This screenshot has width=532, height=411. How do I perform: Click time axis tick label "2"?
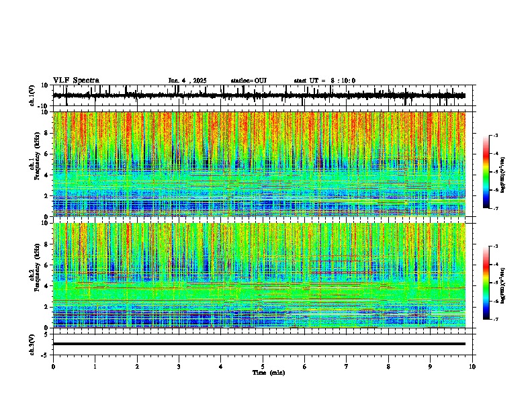pos(137,367)
